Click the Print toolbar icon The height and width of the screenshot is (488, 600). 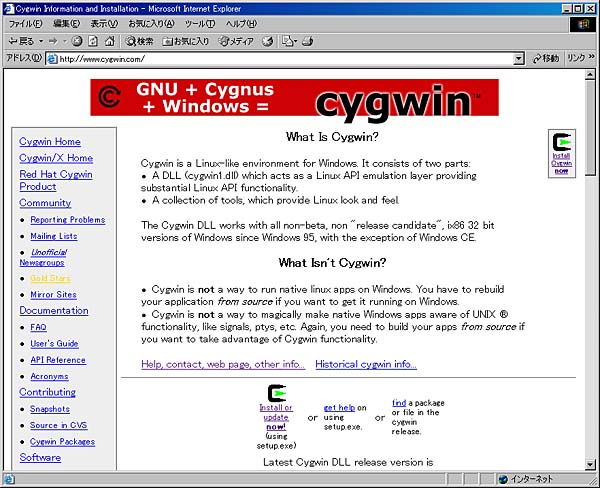308,41
